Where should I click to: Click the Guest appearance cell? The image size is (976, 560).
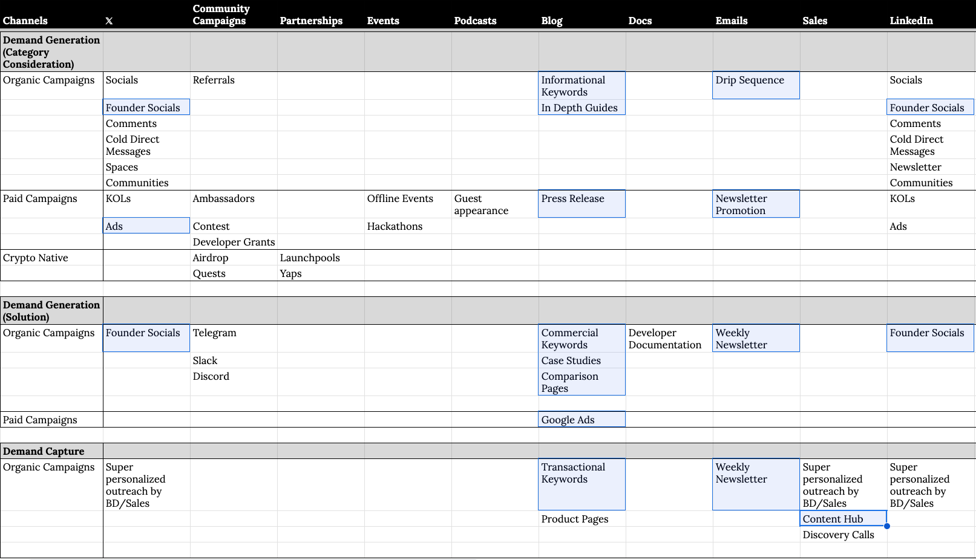495,204
